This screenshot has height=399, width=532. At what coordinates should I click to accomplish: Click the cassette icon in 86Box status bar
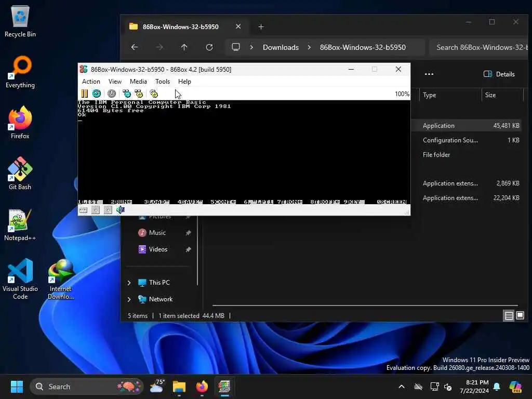point(83,210)
